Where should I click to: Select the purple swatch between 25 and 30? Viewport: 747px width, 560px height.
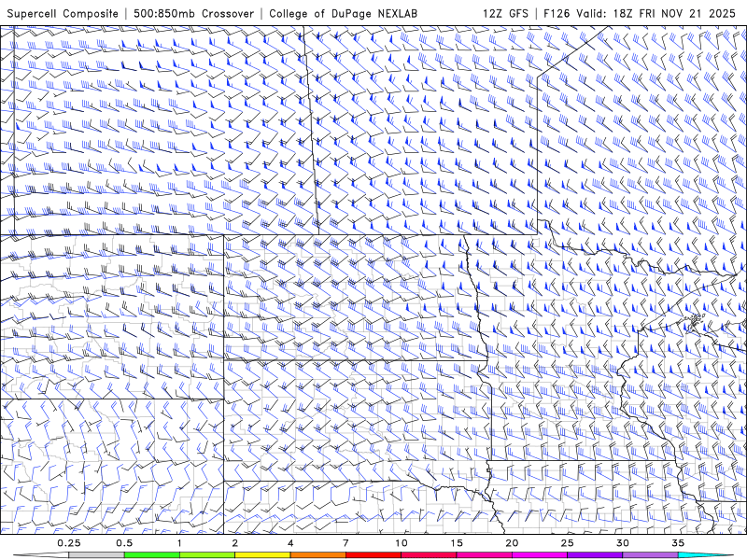click(x=595, y=554)
